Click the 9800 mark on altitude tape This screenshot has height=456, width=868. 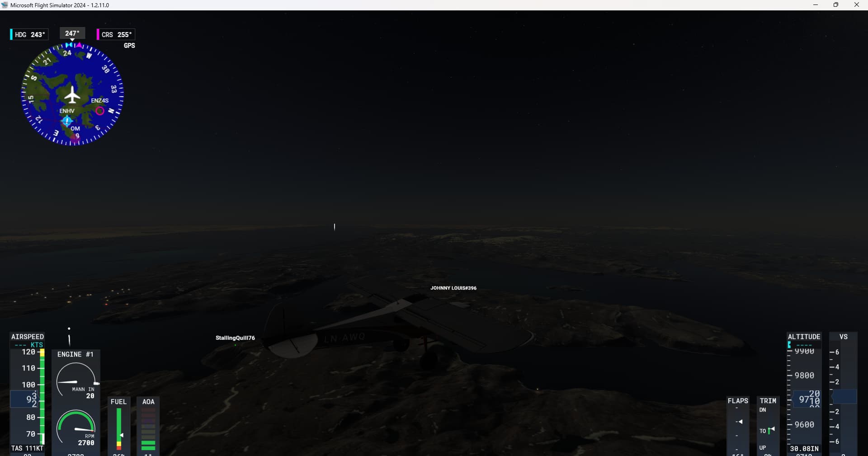[804, 376]
